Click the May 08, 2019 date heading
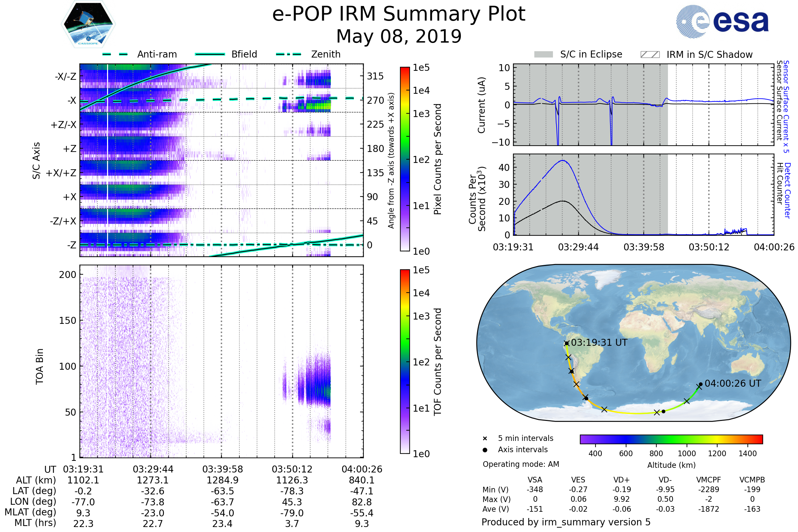Image resolution: width=798 pixels, height=532 pixels. tap(399, 36)
